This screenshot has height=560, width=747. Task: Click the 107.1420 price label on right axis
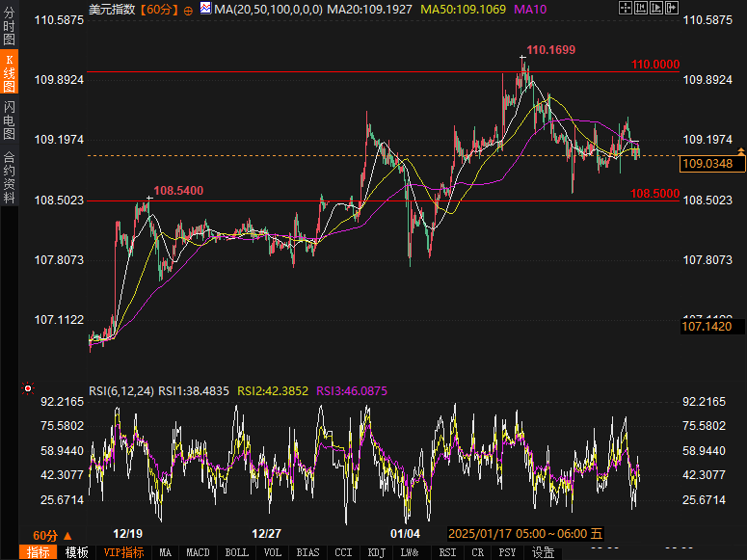tap(711, 327)
